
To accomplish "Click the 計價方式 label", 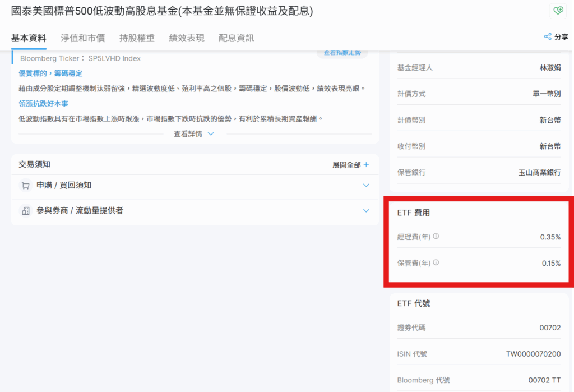I will pos(411,94).
